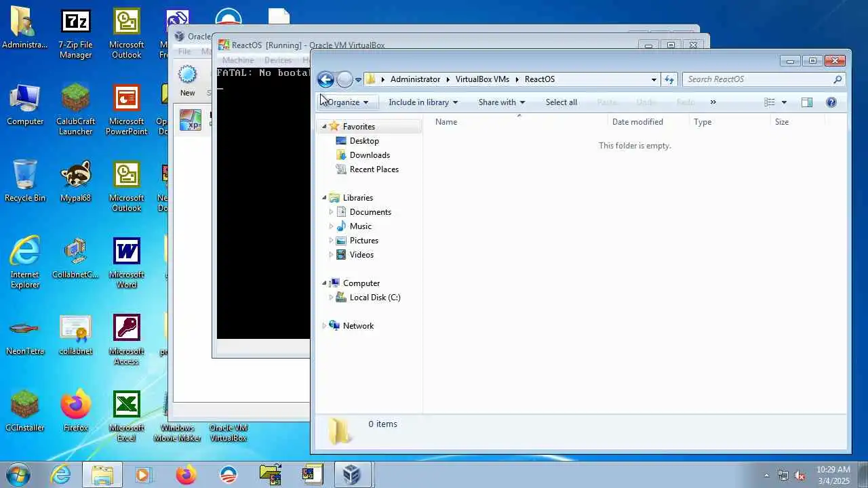Open the recent pages dropdown arrow beside Forward
Viewport: 868px width, 488px height.
coord(358,79)
